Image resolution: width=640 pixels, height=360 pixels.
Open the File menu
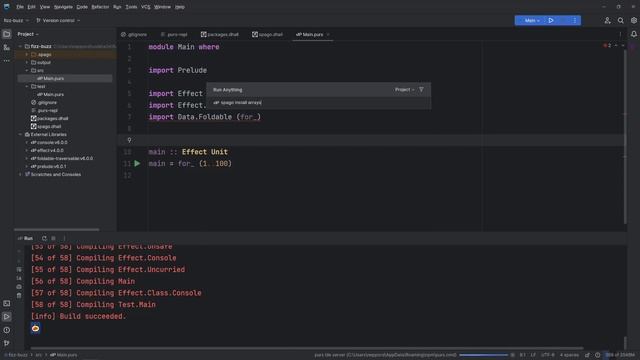point(20,7)
